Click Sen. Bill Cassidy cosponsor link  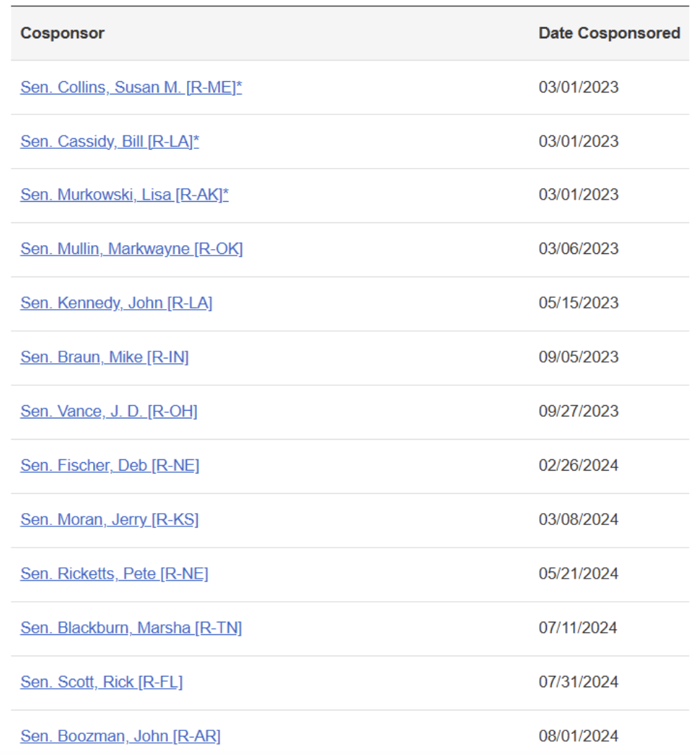[109, 141]
